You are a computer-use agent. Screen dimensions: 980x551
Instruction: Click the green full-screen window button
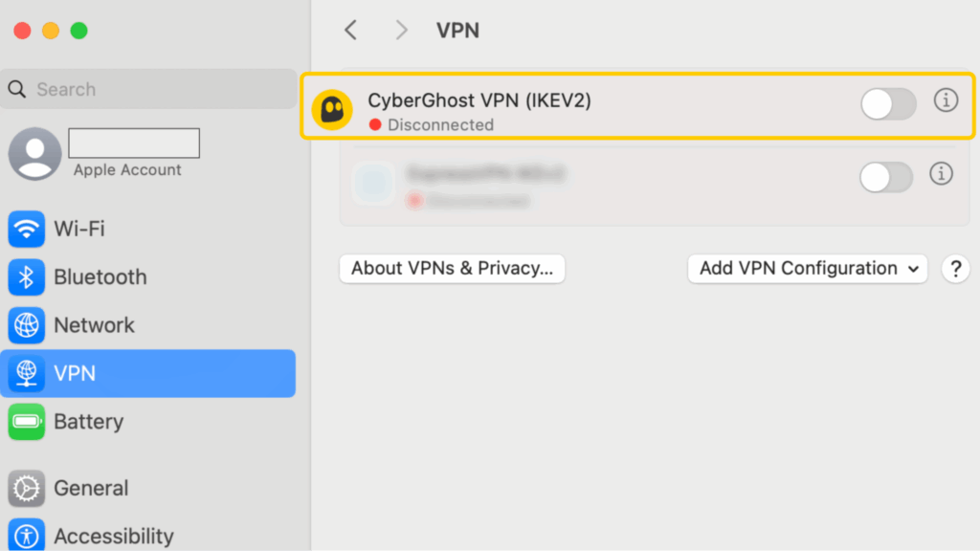point(79,31)
